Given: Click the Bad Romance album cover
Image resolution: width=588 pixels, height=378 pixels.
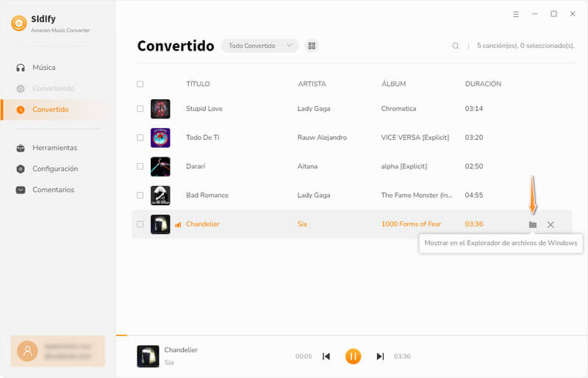Looking at the screenshot, I should 160,196.
